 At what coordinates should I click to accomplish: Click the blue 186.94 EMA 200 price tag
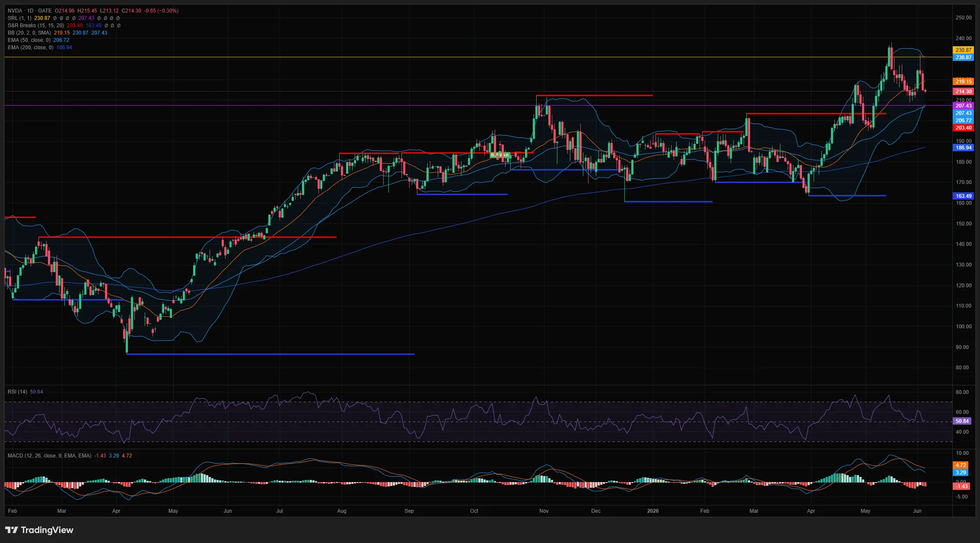pos(963,148)
